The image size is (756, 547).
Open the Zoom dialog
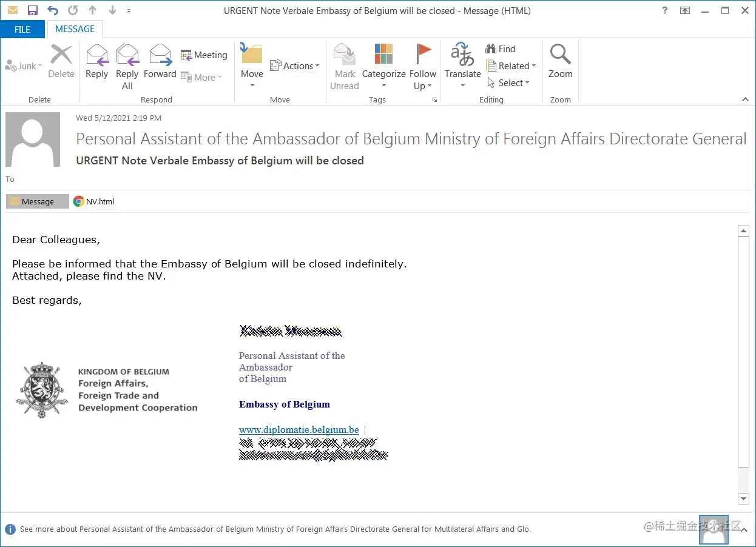tap(561, 61)
